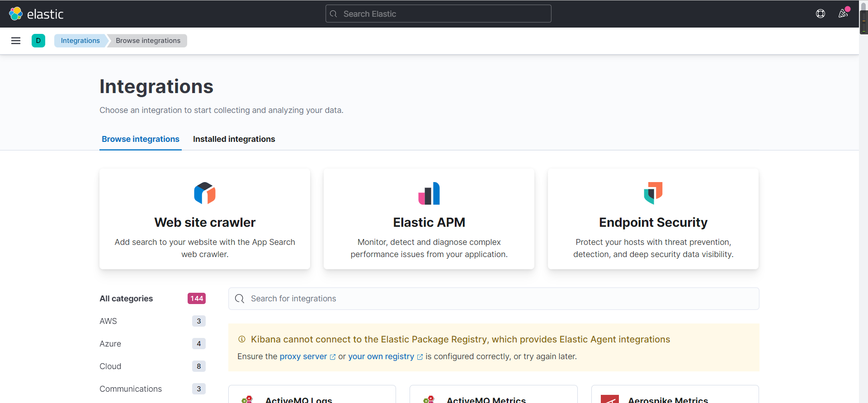The height and width of the screenshot is (403, 868).
Task: Open the space selector D avatar
Action: pyautogui.click(x=38, y=41)
